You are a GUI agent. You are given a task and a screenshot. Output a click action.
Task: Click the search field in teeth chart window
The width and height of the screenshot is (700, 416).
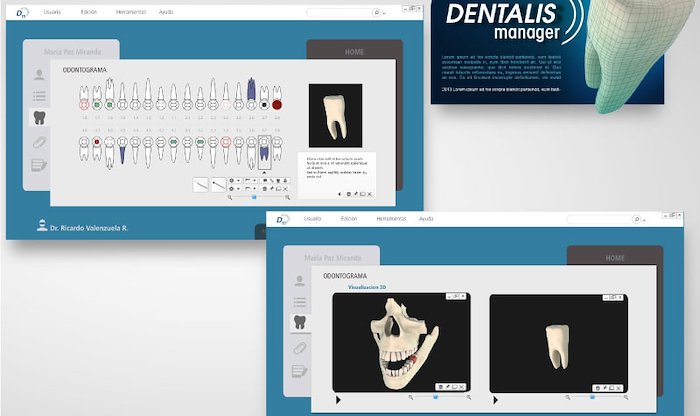coord(339,12)
